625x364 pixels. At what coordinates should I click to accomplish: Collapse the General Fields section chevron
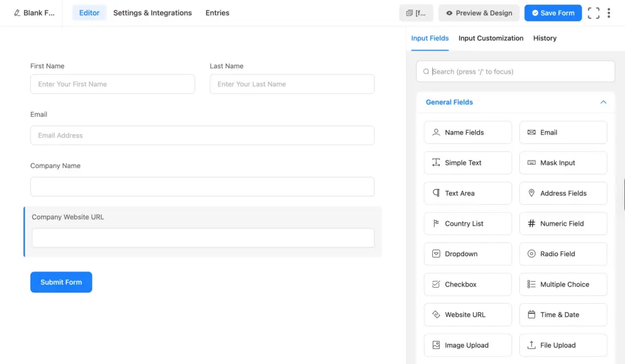coord(603,102)
